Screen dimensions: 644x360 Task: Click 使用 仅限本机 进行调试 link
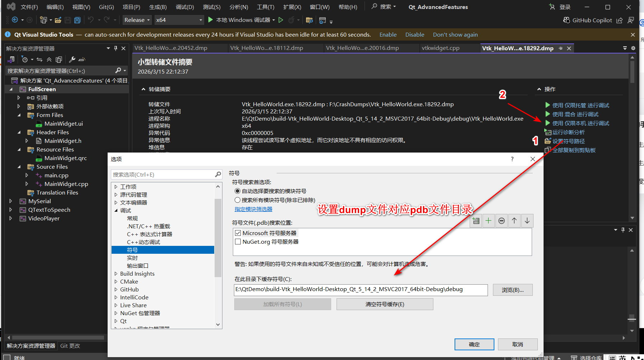click(x=580, y=123)
